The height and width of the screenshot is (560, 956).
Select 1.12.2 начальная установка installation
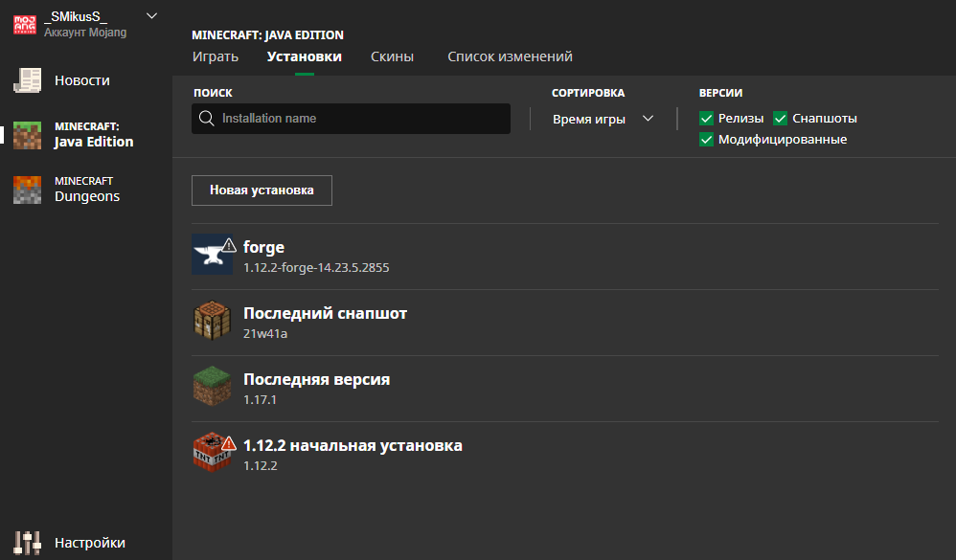point(353,445)
